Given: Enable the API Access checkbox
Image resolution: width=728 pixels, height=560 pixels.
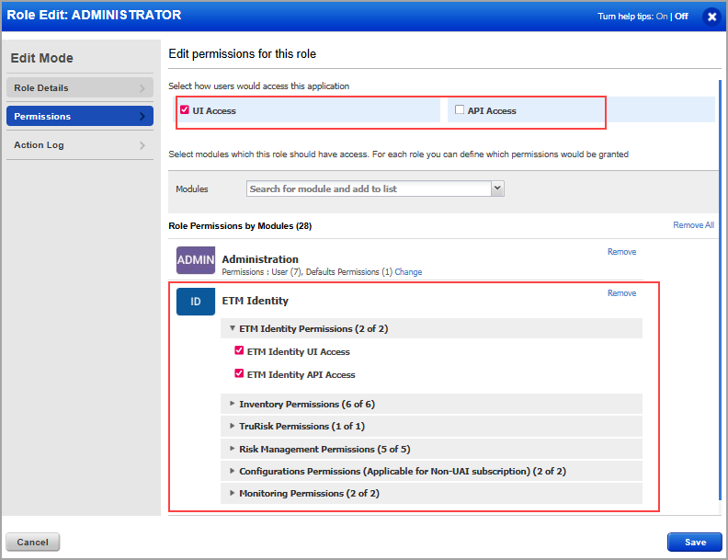Looking at the screenshot, I should (460, 109).
